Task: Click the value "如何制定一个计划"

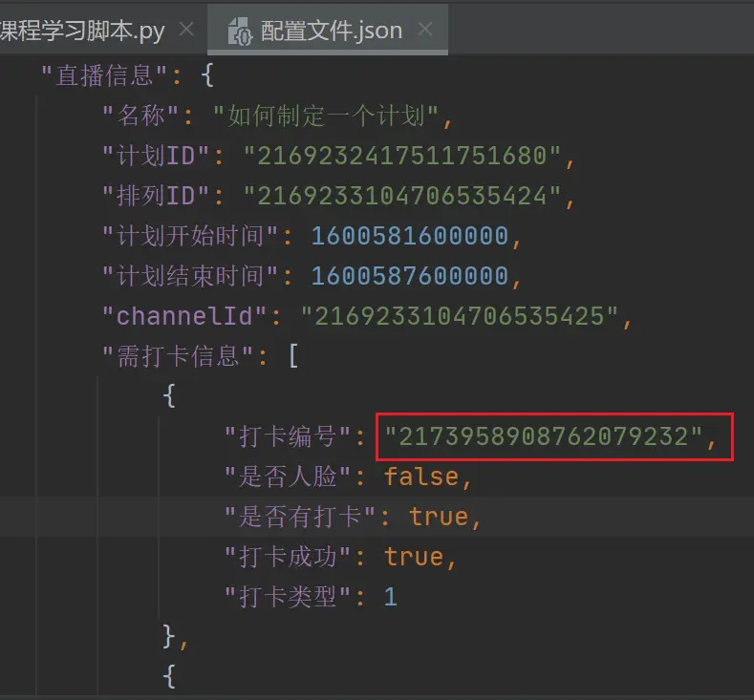Action: coord(326,116)
